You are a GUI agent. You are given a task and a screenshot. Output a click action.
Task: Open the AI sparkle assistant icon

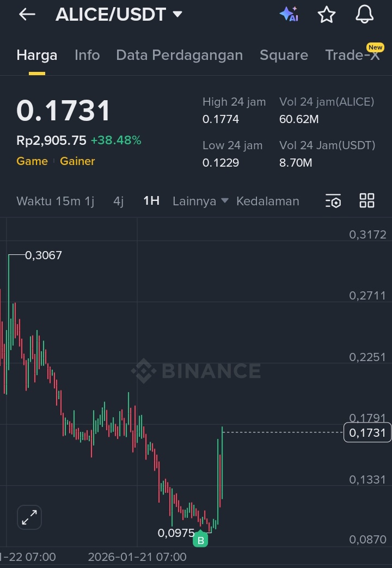point(289,15)
